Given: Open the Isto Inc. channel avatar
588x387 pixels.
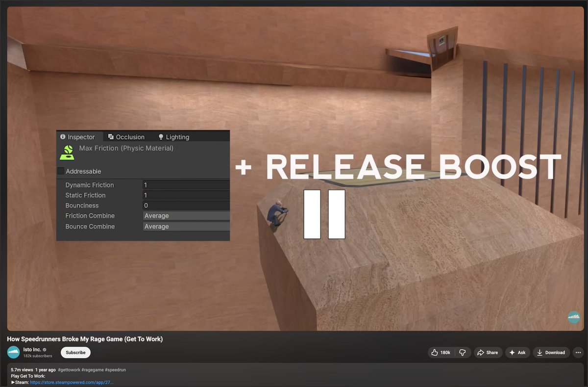Looking at the screenshot, I should (x=14, y=352).
